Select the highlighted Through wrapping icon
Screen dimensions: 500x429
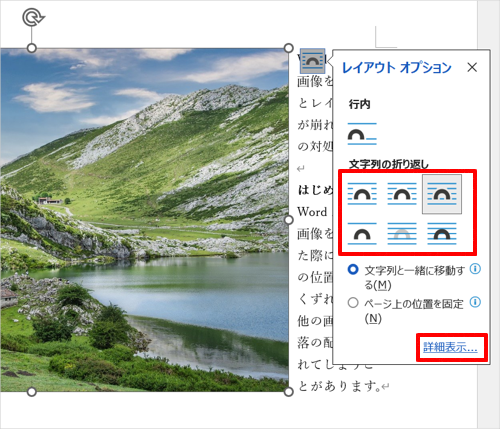(442, 194)
